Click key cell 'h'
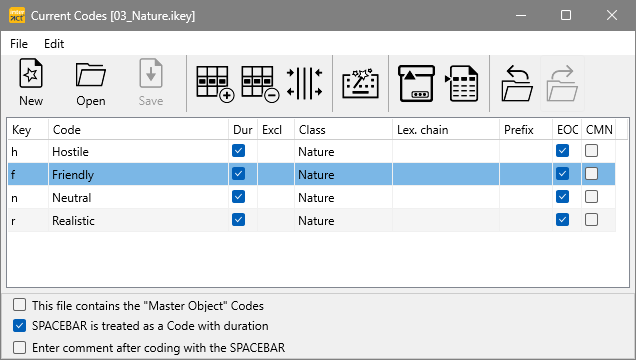Image resolution: width=636 pixels, height=360 pixels. tap(28, 152)
